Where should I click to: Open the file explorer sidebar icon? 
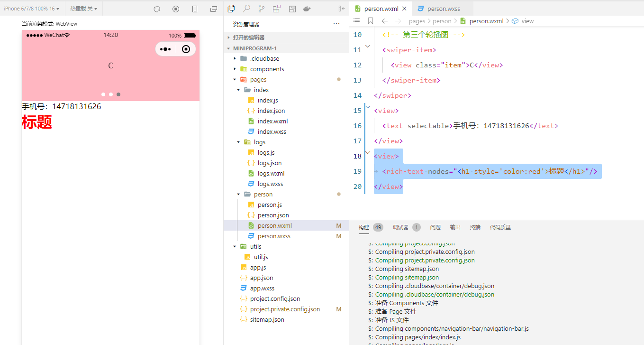click(231, 9)
